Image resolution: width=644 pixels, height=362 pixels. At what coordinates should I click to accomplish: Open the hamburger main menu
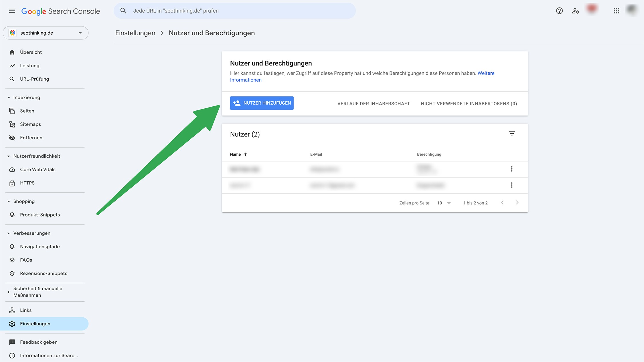tap(12, 11)
